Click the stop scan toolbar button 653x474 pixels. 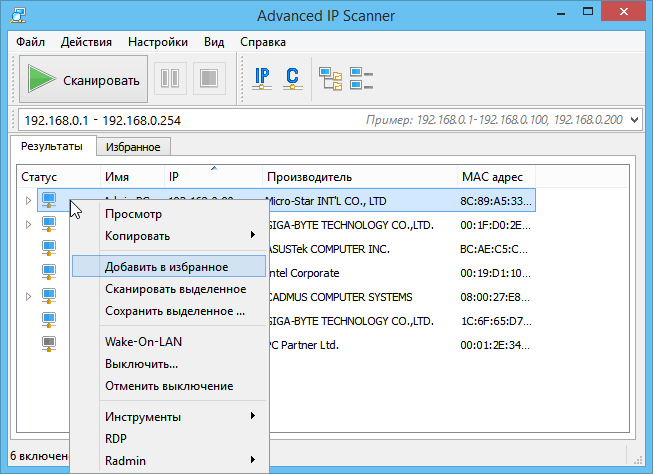[209, 77]
